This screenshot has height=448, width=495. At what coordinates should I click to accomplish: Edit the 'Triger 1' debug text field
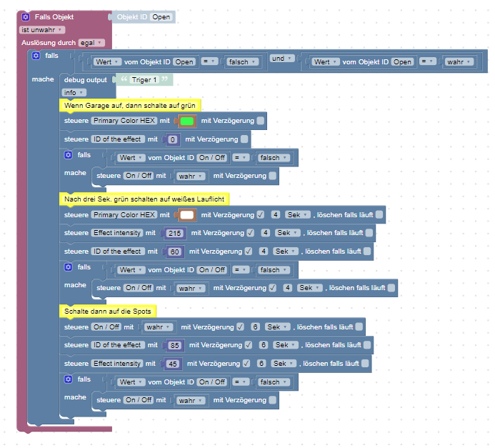coord(144,80)
